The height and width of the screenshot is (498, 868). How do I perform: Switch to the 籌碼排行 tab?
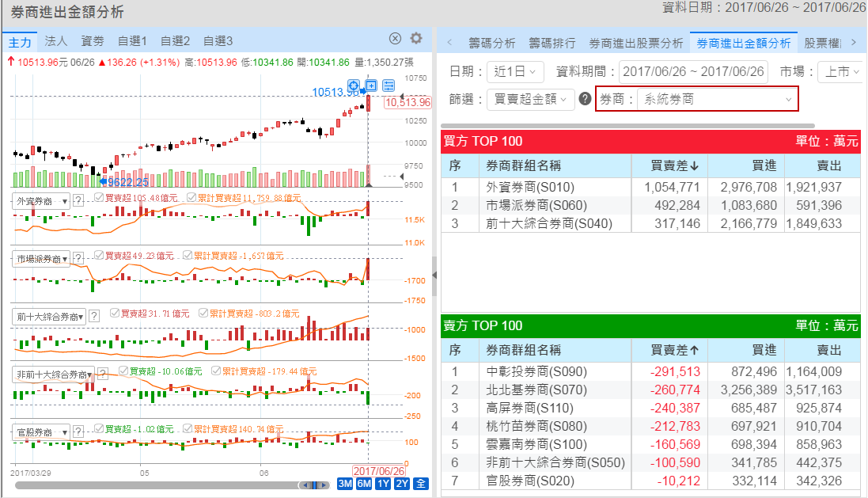[x=552, y=43]
